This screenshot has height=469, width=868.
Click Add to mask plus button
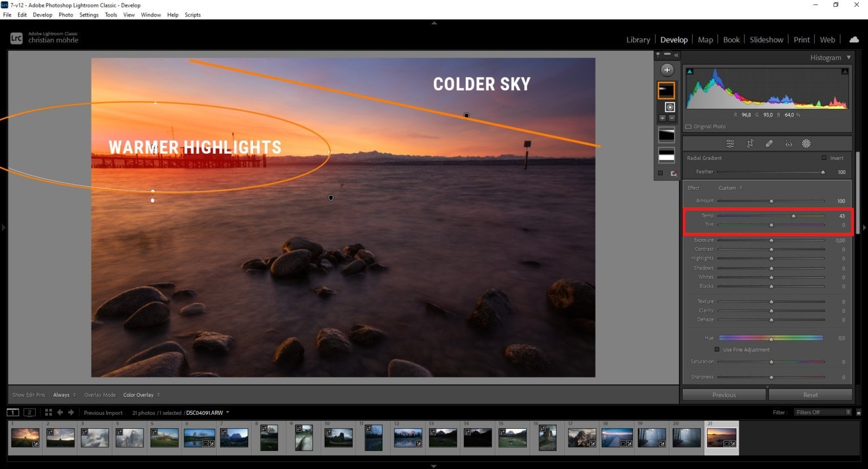662,118
